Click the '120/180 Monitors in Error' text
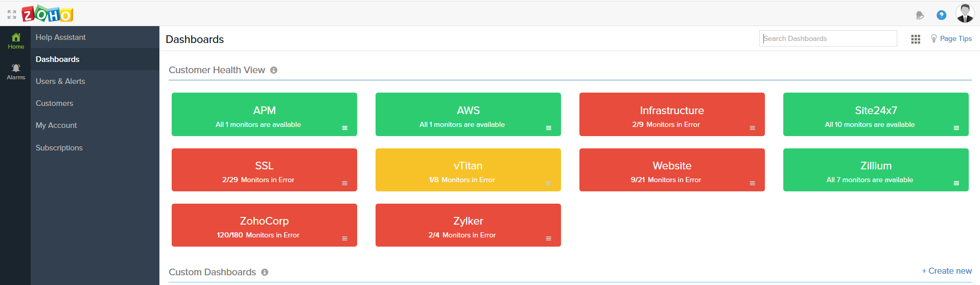This screenshot has width=980, height=285. (x=258, y=235)
